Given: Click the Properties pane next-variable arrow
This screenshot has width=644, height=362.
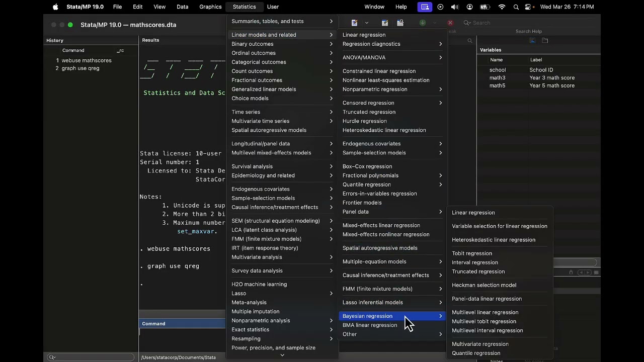Looking at the screenshot, I should (588, 273).
